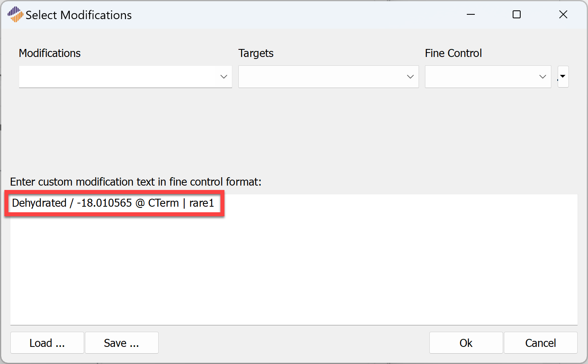Maximize the Select Modifications dialog

(x=517, y=14)
